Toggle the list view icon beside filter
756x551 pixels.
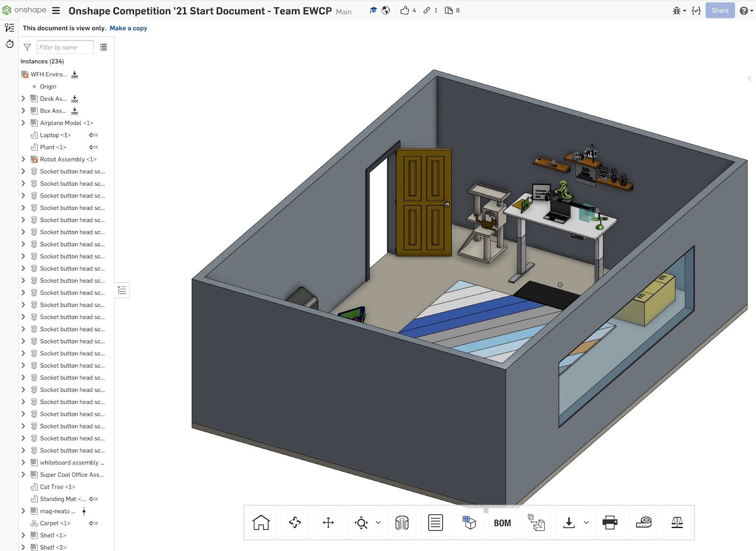tap(103, 47)
